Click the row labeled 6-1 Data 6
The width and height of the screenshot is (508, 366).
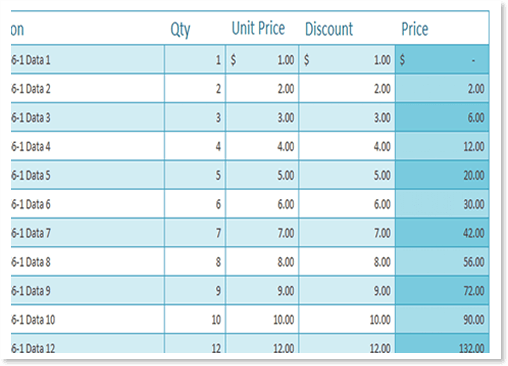tap(250, 204)
